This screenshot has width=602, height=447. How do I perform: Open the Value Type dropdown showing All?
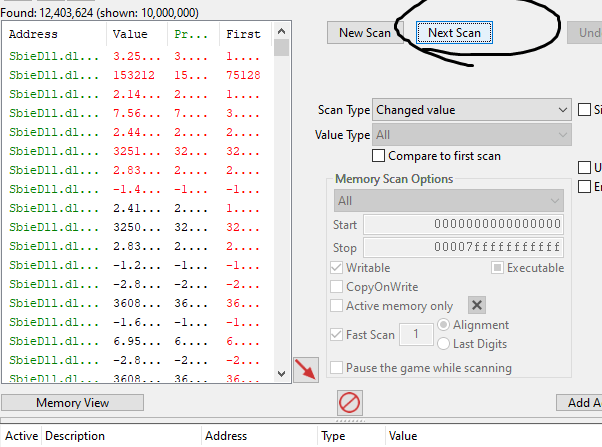472,135
